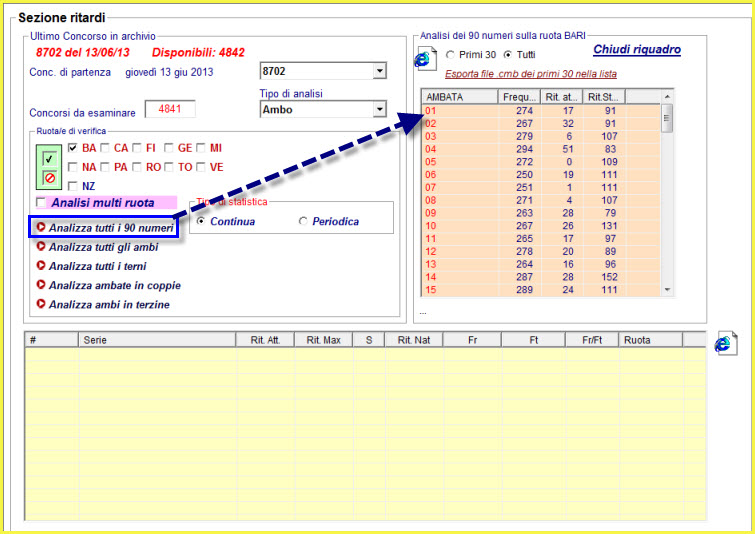Select the Continua statistic radio button
Screen dimensions: 755x534
click(201, 221)
